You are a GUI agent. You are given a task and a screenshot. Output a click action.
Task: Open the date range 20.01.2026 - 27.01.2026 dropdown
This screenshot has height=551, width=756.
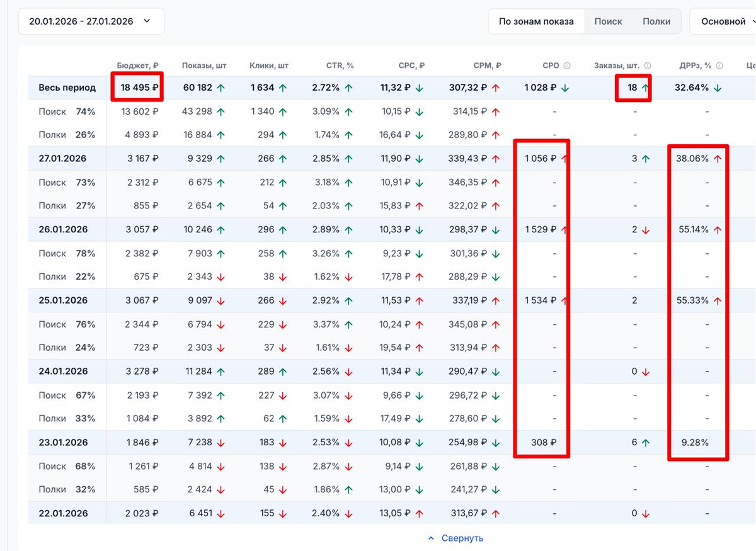(x=92, y=21)
